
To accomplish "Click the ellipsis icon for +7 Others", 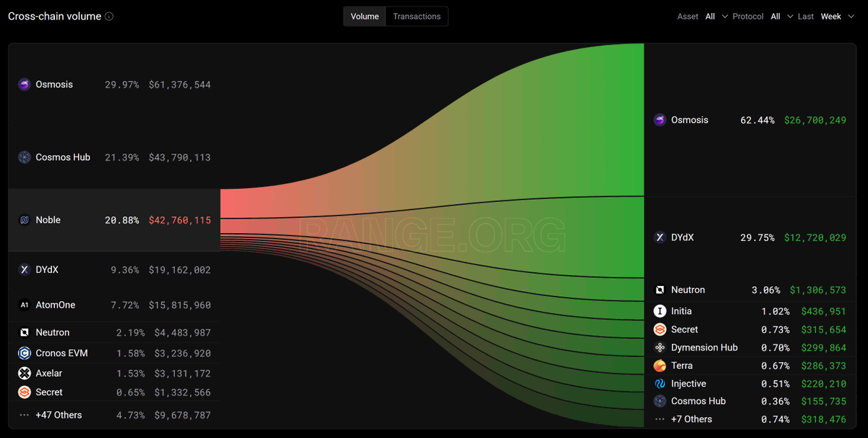I will pyautogui.click(x=660, y=419).
